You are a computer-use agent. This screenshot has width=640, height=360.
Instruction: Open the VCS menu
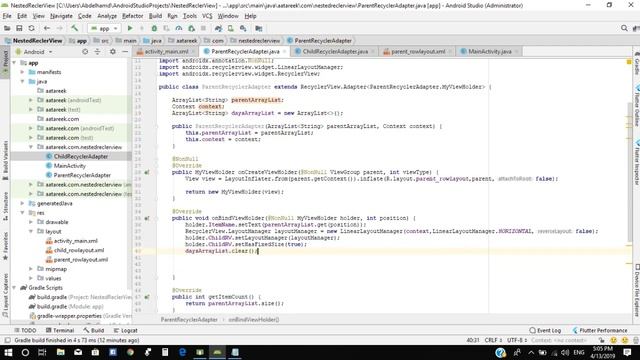point(207,16)
